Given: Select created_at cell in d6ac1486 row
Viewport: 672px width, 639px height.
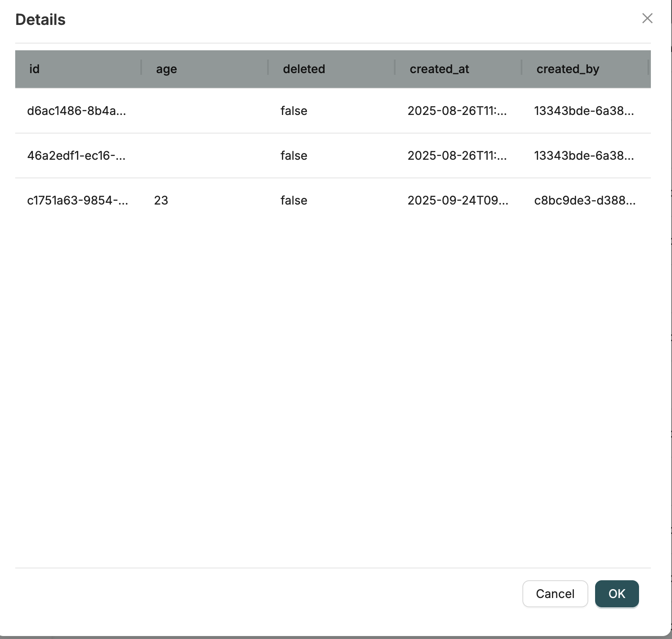Looking at the screenshot, I should (459, 111).
